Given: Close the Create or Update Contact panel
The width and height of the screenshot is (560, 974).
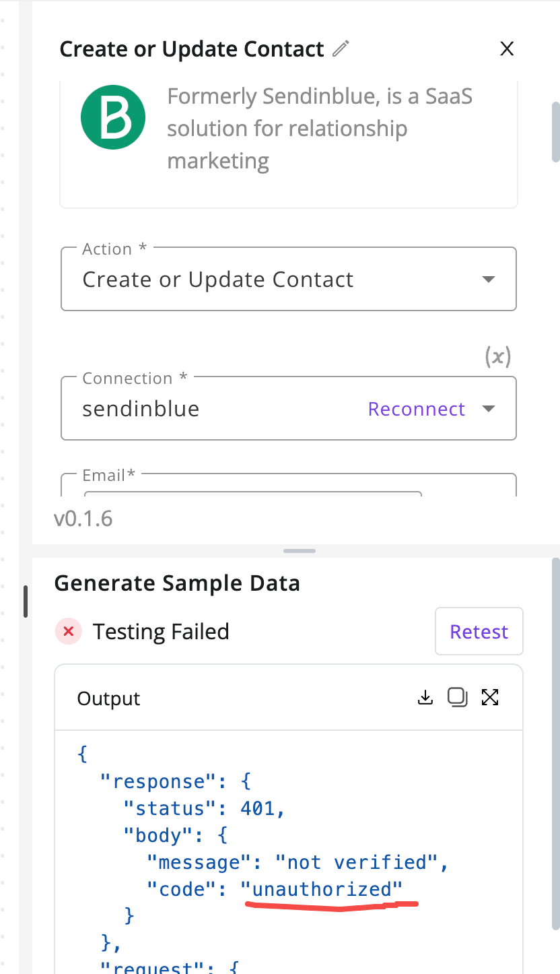Looking at the screenshot, I should click(x=507, y=48).
